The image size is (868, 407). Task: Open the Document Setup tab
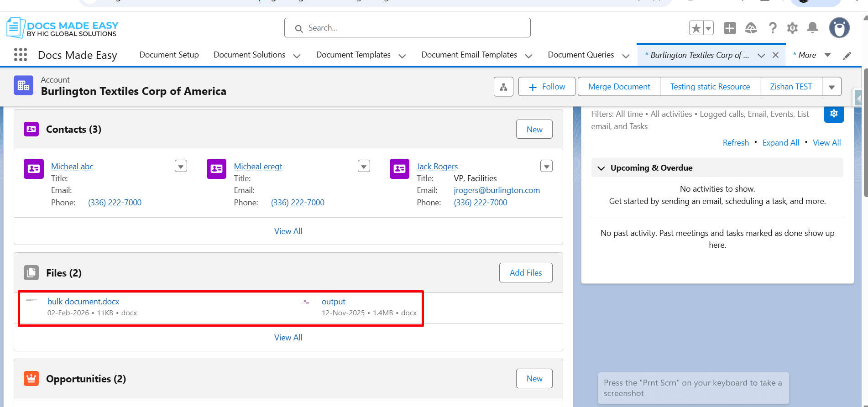(169, 55)
